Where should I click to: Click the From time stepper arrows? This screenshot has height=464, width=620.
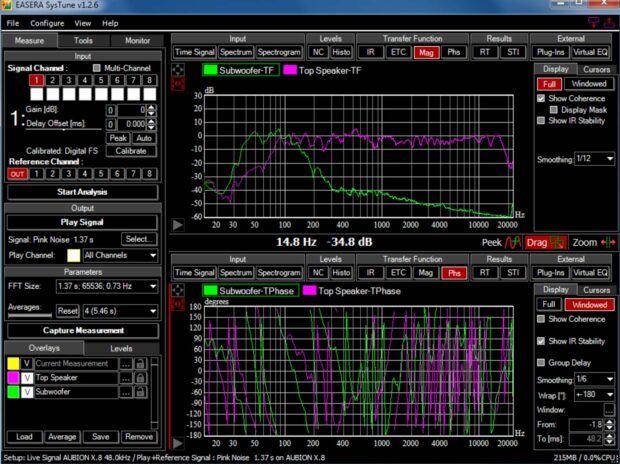[x=609, y=425]
